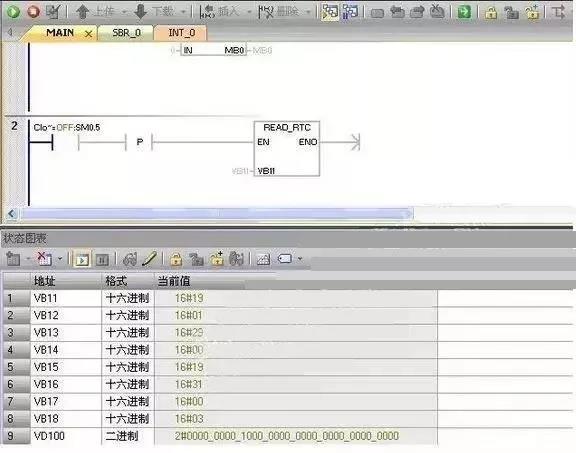Switch to the INT_0 tab
The height and width of the screenshot is (453, 576).
pyautogui.click(x=181, y=33)
